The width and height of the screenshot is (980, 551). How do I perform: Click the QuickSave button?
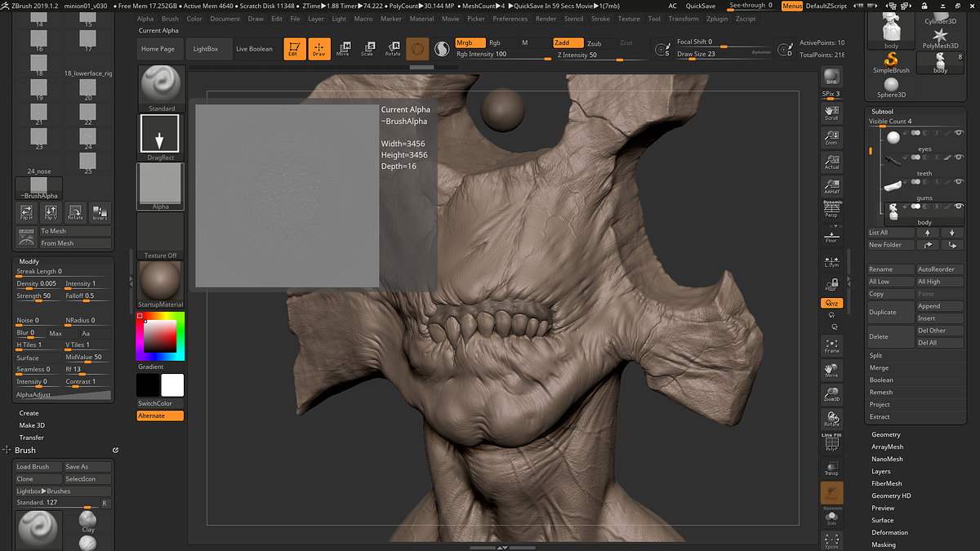(701, 6)
